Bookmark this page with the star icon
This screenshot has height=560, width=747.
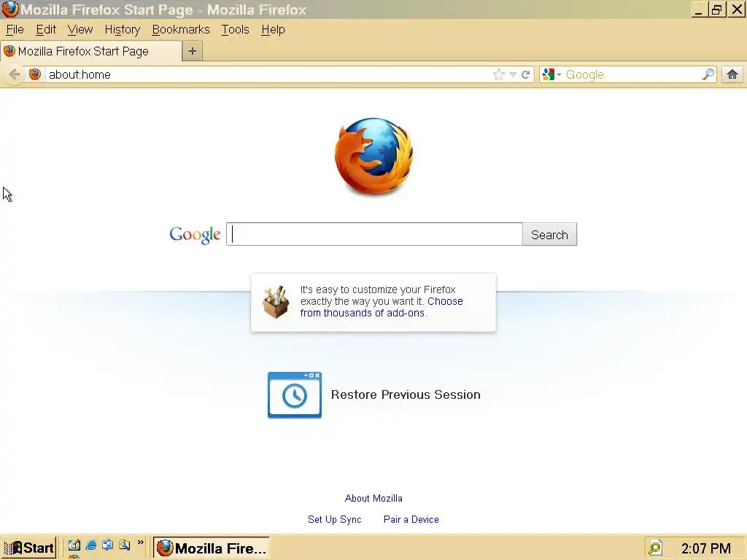coord(498,74)
